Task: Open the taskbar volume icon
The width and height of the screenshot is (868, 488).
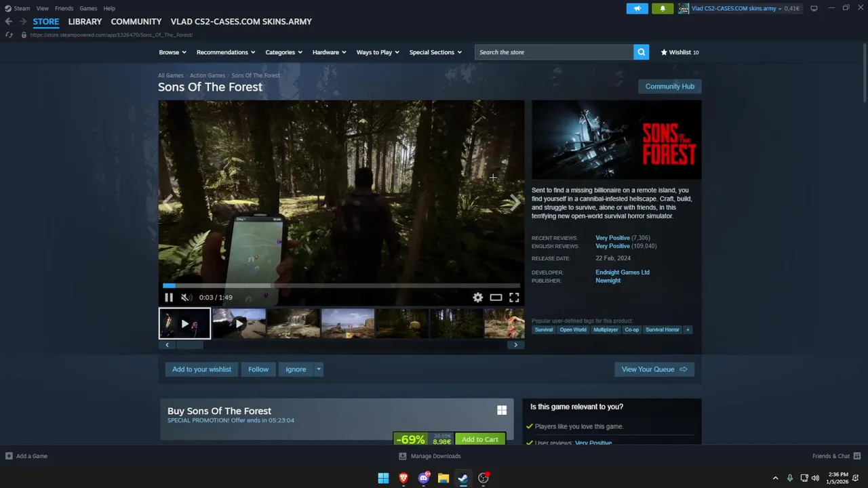Action: 815,479
